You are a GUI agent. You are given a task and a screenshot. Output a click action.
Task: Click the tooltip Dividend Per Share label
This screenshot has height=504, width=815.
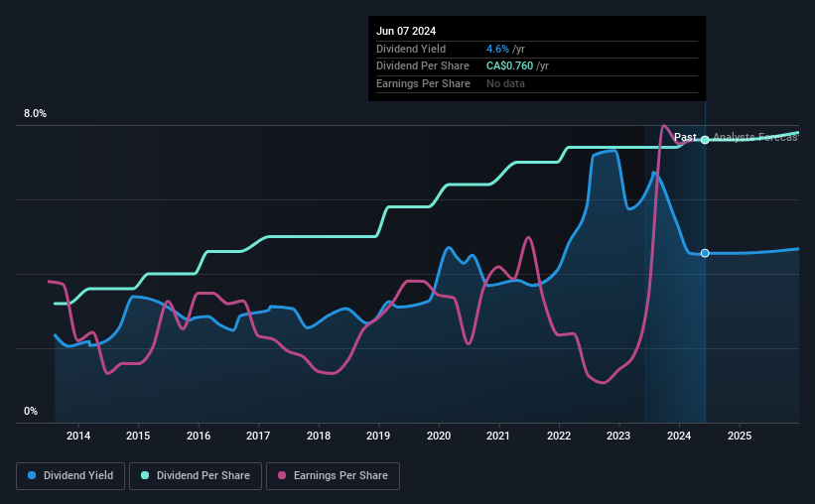pyautogui.click(x=423, y=66)
